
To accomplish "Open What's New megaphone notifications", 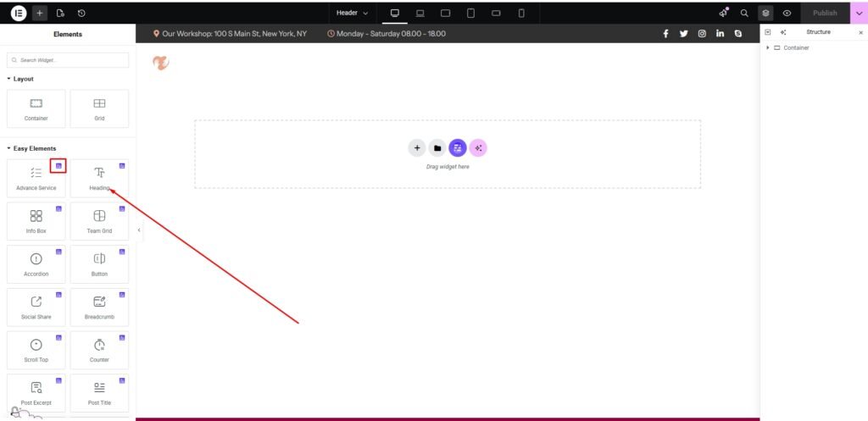I will 723,13.
